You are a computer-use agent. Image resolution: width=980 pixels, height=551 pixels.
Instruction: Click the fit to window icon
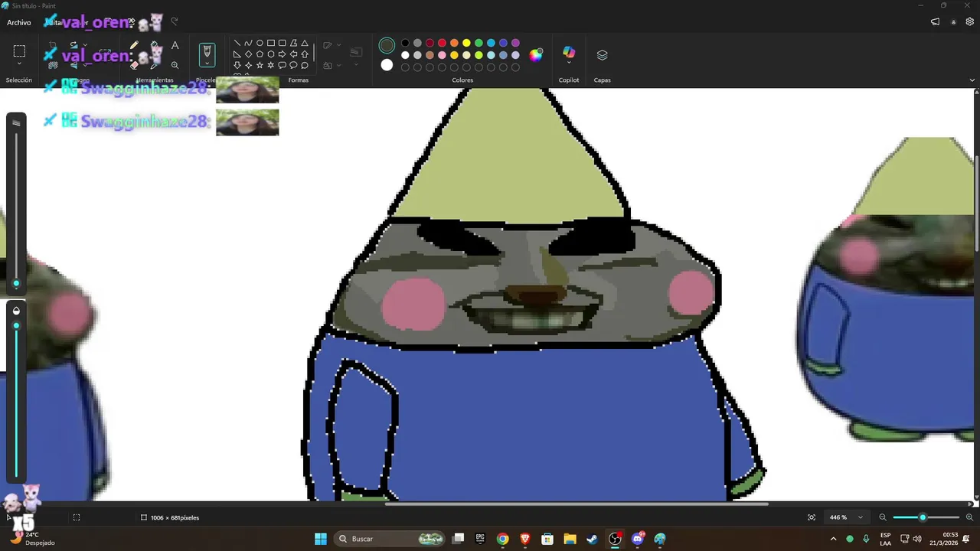click(x=812, y=517)
